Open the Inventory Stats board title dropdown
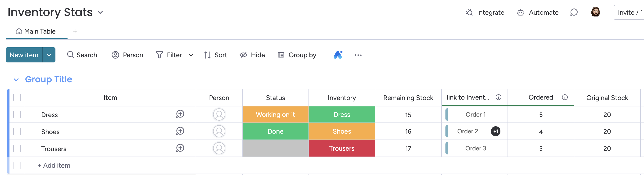 point(100,12)
